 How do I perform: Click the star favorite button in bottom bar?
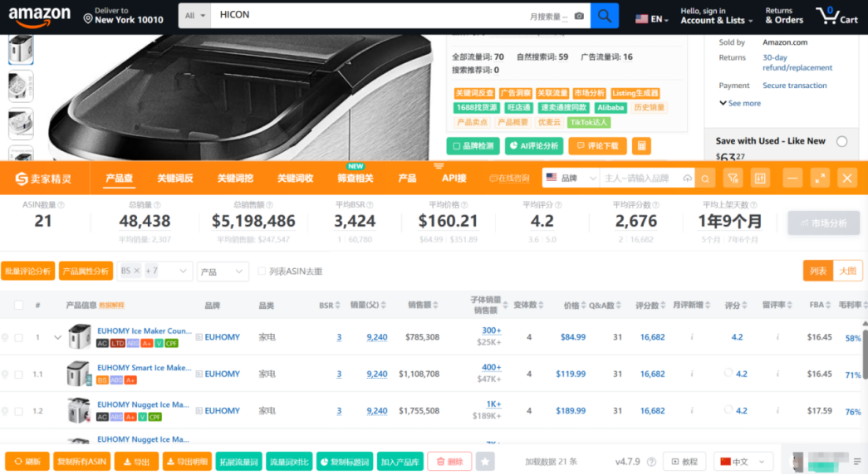pos(485,461)
